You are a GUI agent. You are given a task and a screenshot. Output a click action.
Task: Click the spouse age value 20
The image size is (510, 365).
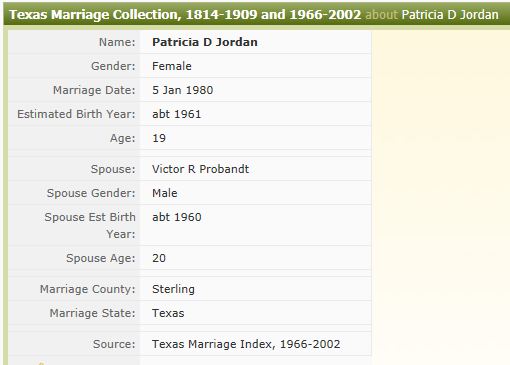[x=159, y=258]
